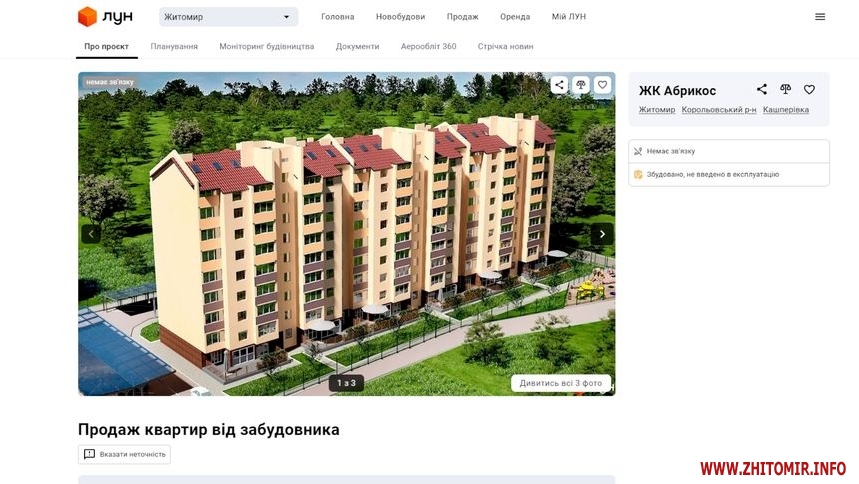Open the Аерообліт 360 tab

point(428,47)
